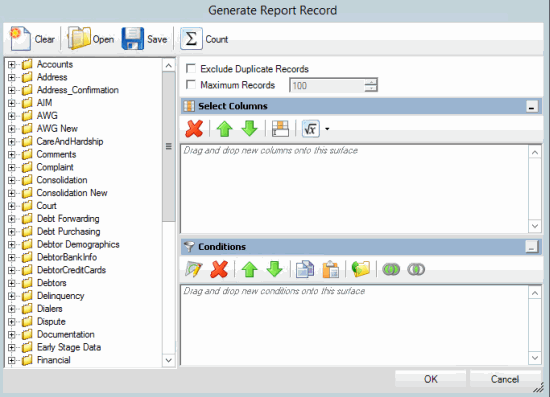
Task: Select the CareAndHardship tree item
Action: tap(70, 142)
